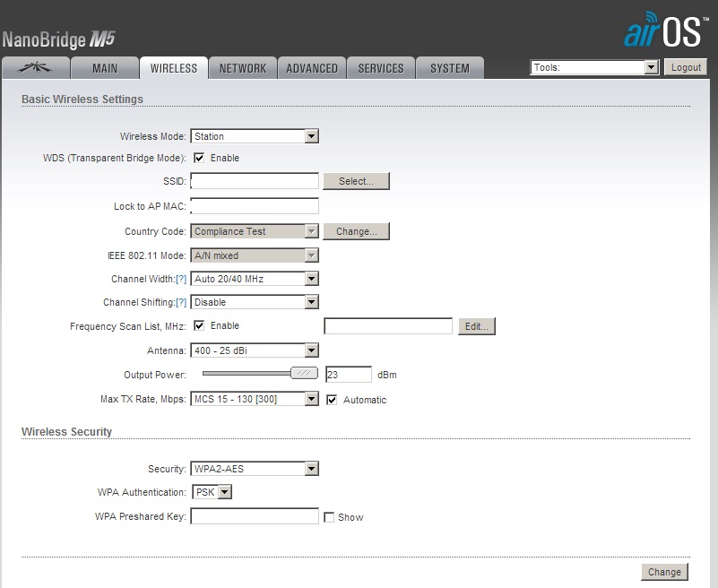Click the 'Basic Wireless Settings' heading

82,99
